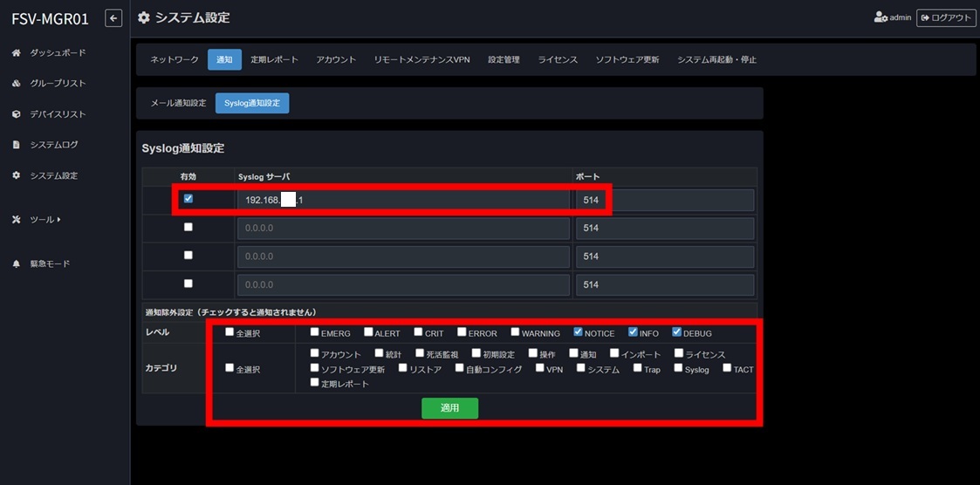Click the green 適用 button
Image resolution: width=980 pixels, height=485 pixels.
(450, 408)
